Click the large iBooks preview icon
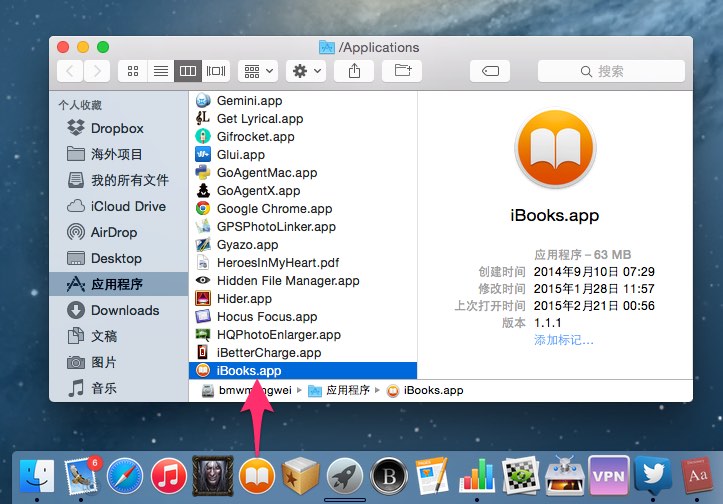The width and height of the screenshot is (723, 504). coord(555,148)
